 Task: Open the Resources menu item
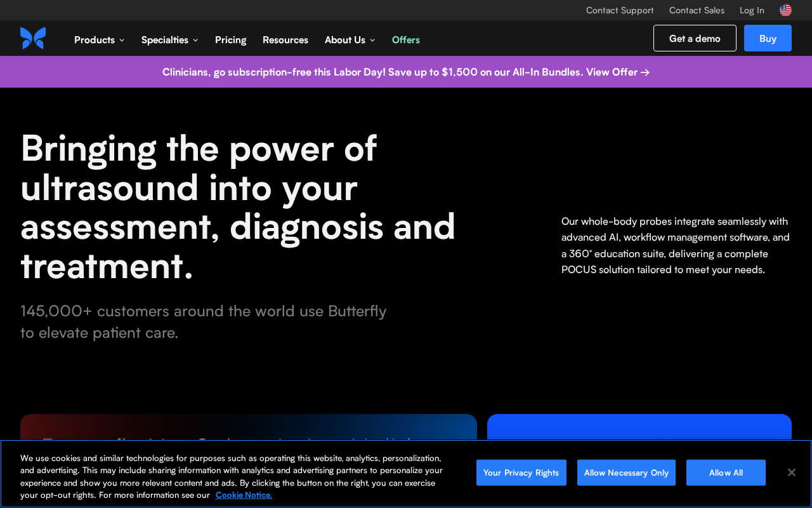click(x=285, y=40)
